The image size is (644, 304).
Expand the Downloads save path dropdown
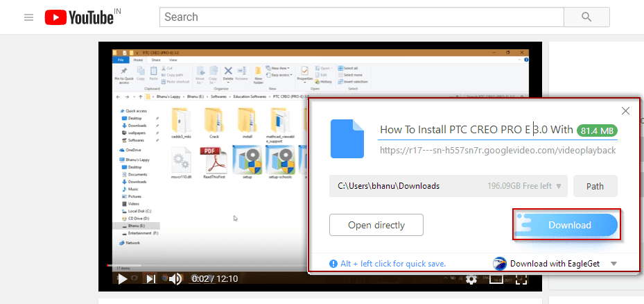click(558, 186)
